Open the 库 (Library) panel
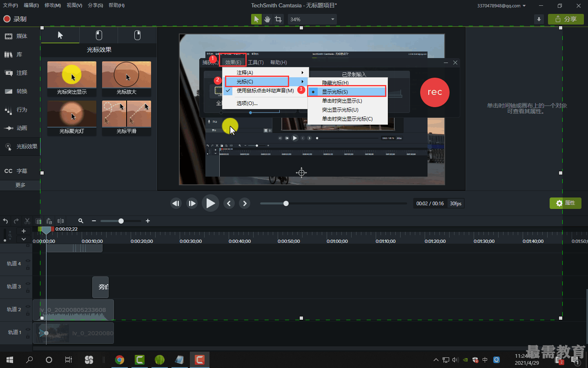588x368 pixels. [14, 54]
